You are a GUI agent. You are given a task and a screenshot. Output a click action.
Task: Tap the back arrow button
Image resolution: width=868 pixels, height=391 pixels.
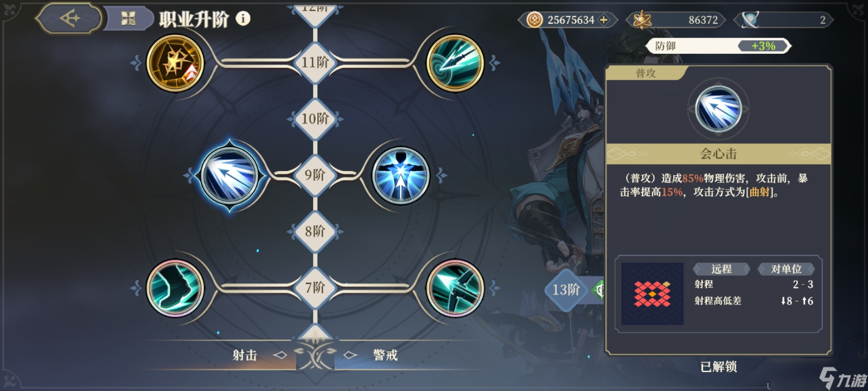coord(69,18)
